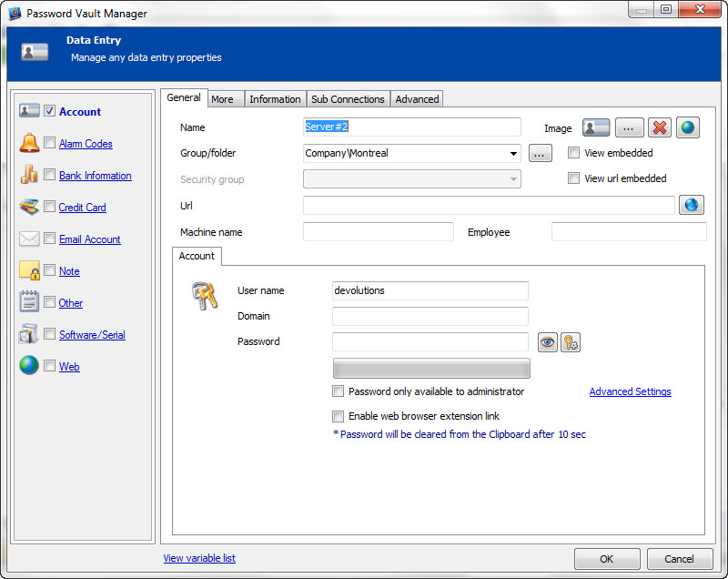Click the Alarm Codes bell icon

click(x=29, y=143)
